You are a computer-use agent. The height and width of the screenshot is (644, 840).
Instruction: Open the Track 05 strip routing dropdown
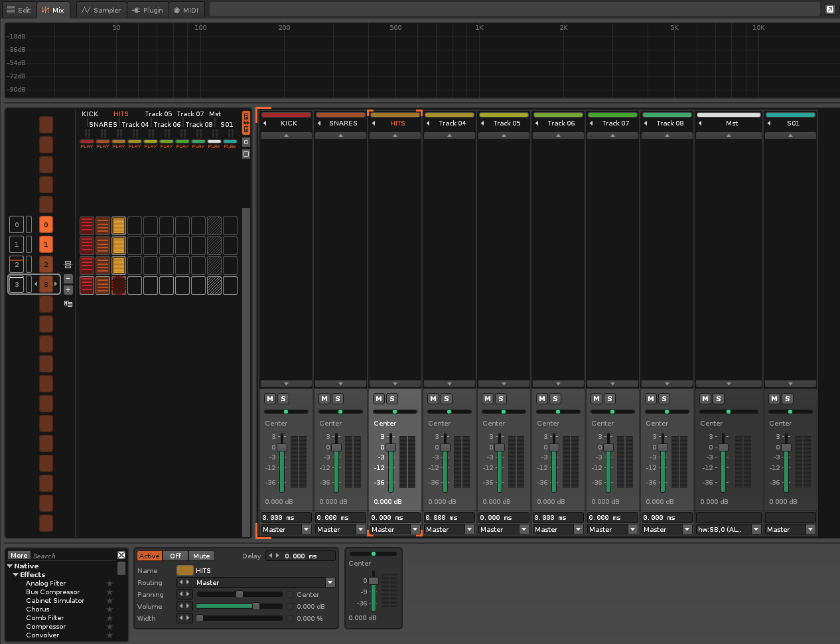pos(504,530)
